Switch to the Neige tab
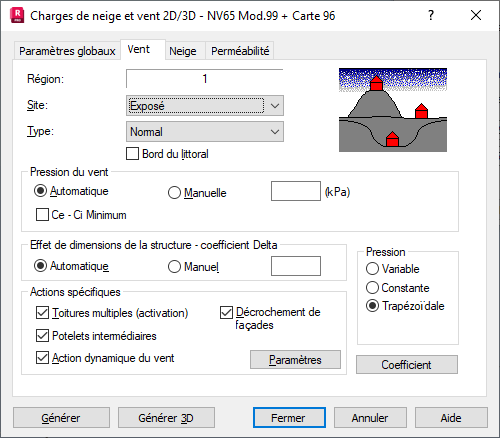 [x=183, y=51]
